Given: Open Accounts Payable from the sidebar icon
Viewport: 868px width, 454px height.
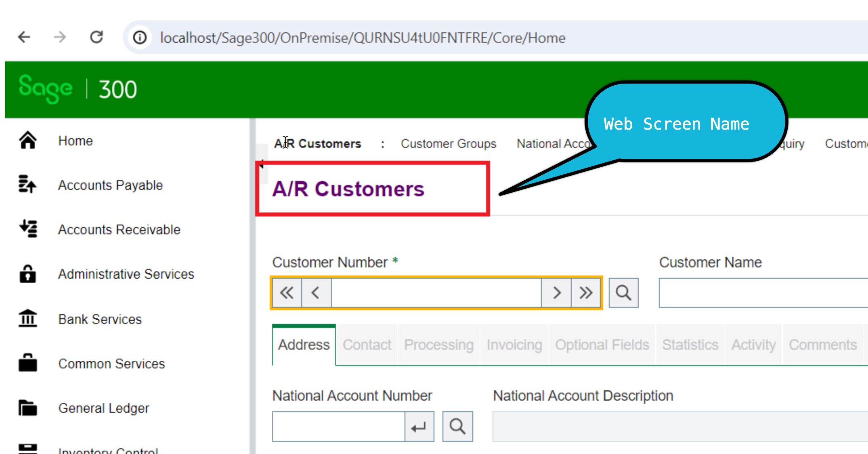Looking at the screenshot, I should click(27, 185).
